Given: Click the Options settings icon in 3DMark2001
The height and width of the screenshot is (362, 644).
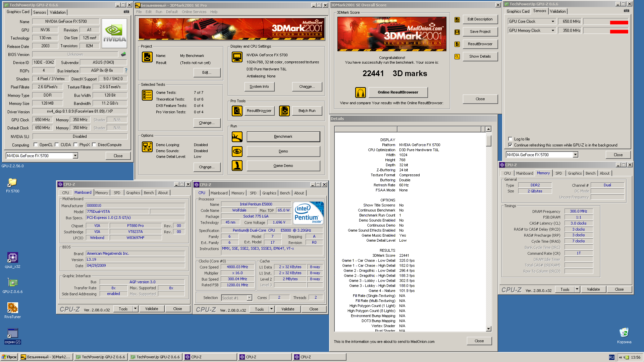Looking at the screenshot, I should coord(147,147).
